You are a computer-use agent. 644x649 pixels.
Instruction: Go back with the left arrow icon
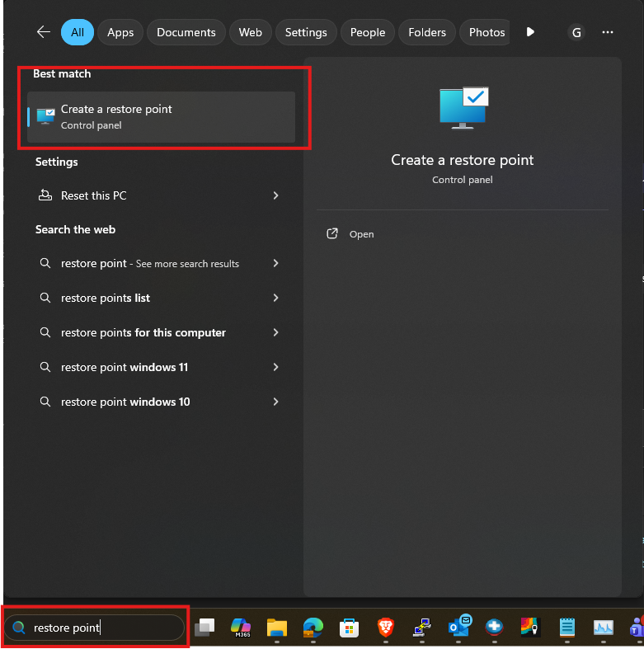[x=44, y=32]
